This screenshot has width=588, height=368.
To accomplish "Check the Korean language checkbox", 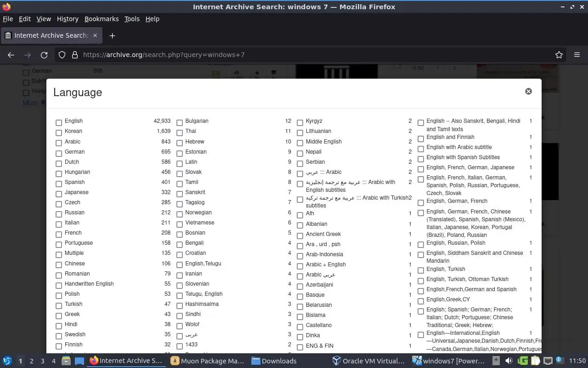I will (x=59, y=133).
